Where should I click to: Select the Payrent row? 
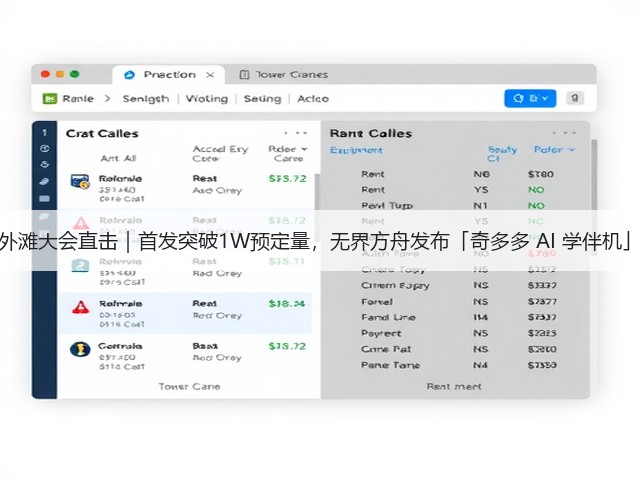coord(457,333)
